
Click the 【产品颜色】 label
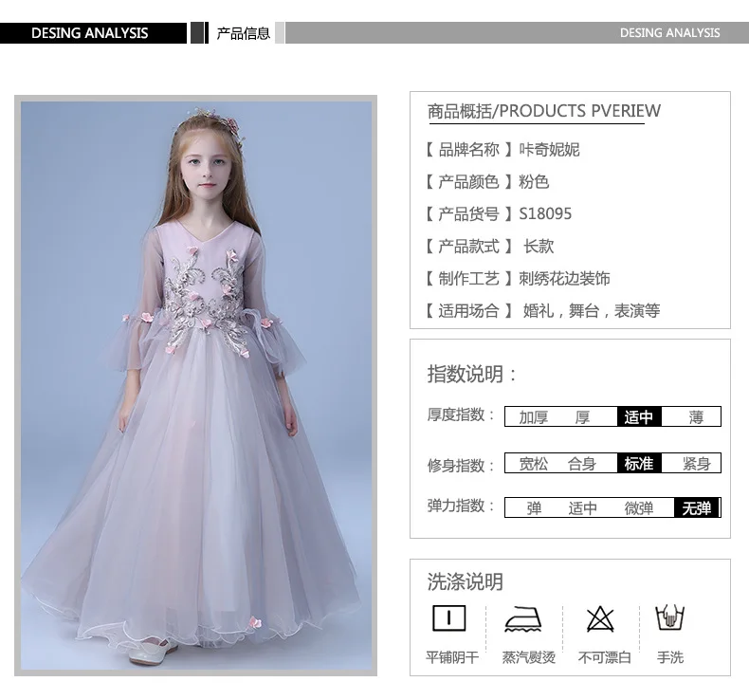pos(468,181)
